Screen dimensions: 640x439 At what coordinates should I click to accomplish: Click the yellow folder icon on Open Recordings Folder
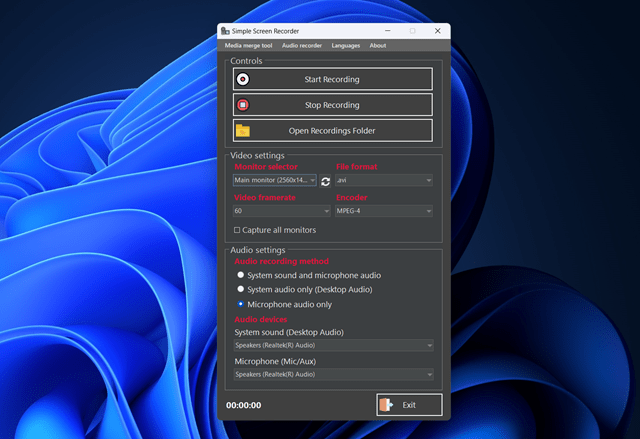(243, 131)
